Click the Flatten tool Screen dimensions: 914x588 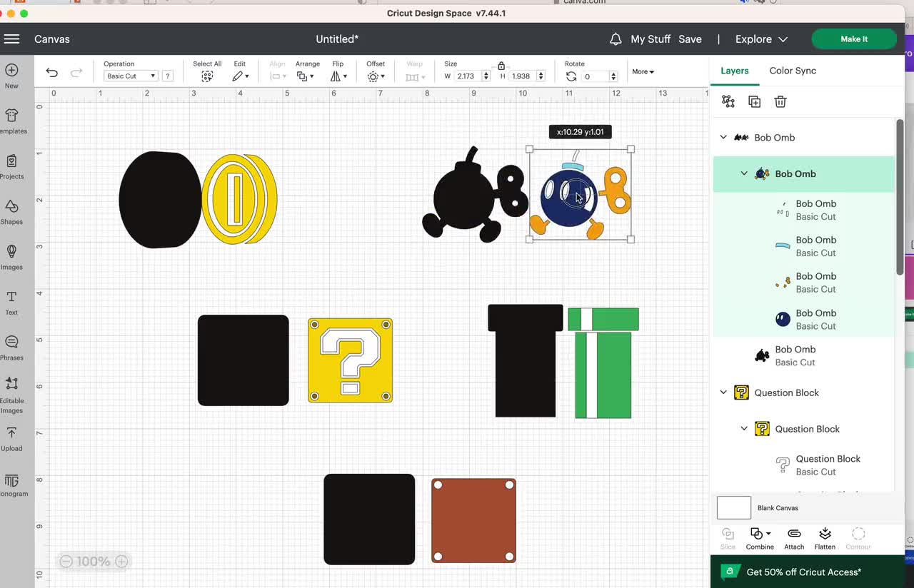point(825,539)
